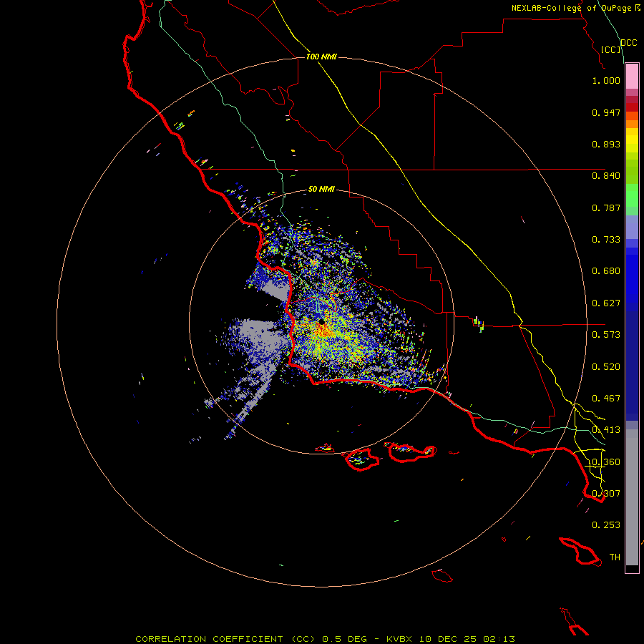Click the TH label beside the scale

tap(615, 557)
